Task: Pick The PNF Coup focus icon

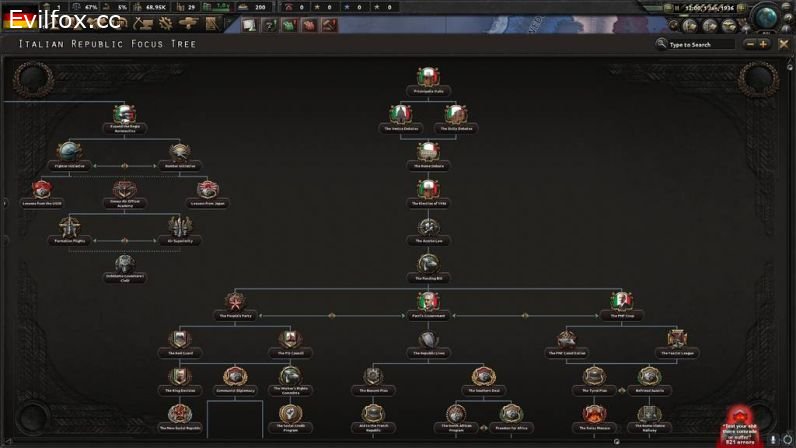Action: click(622, 302)
